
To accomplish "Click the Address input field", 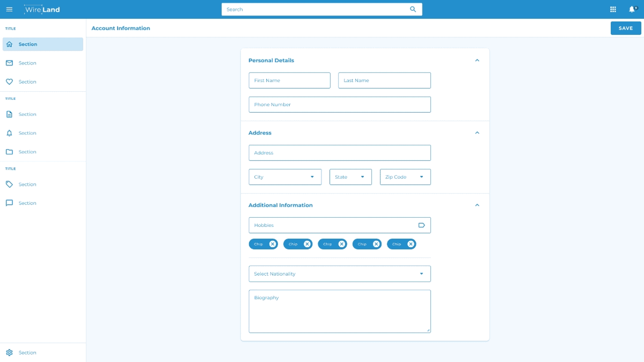I will 340,153.
